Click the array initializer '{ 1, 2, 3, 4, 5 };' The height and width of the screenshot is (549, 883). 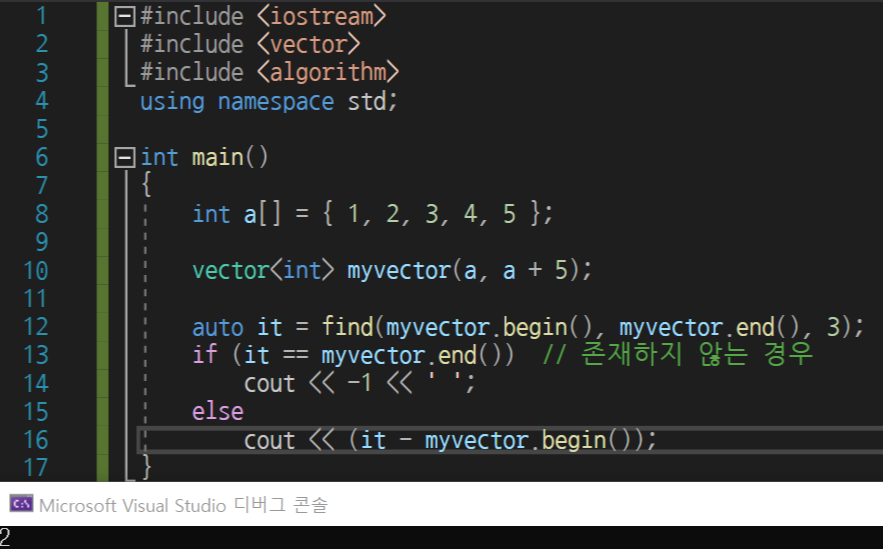coord(438,214)
